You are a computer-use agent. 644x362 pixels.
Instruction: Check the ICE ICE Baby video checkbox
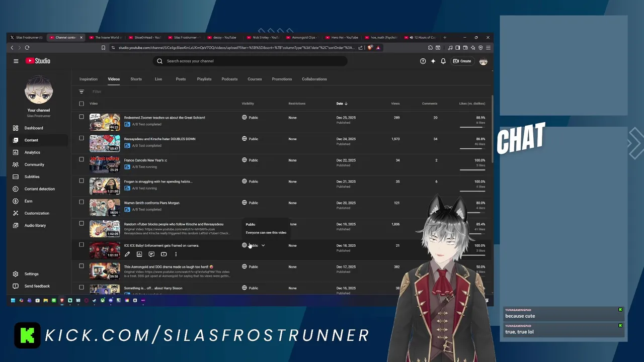pos(82,245)
